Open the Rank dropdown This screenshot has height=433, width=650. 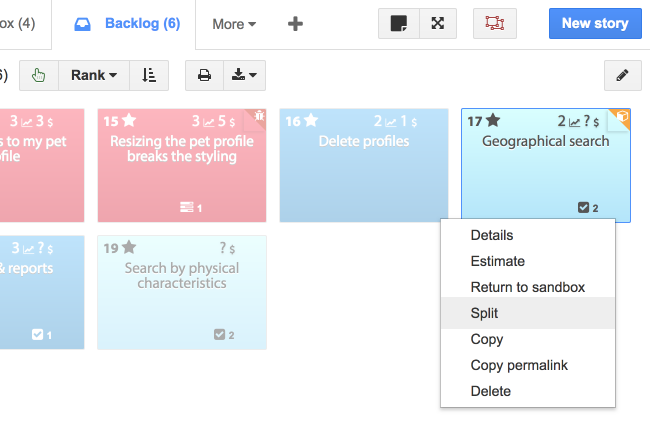tap(94, 75)
